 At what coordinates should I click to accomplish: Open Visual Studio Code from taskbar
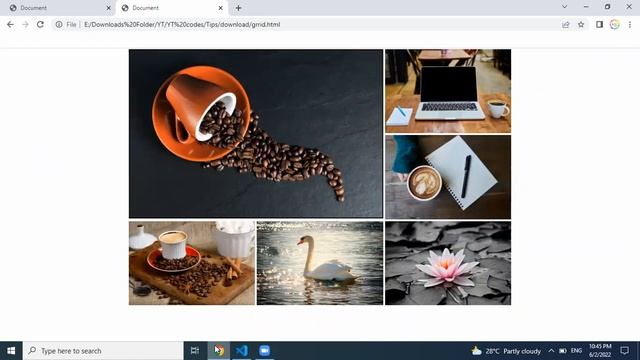pos(242,351)
